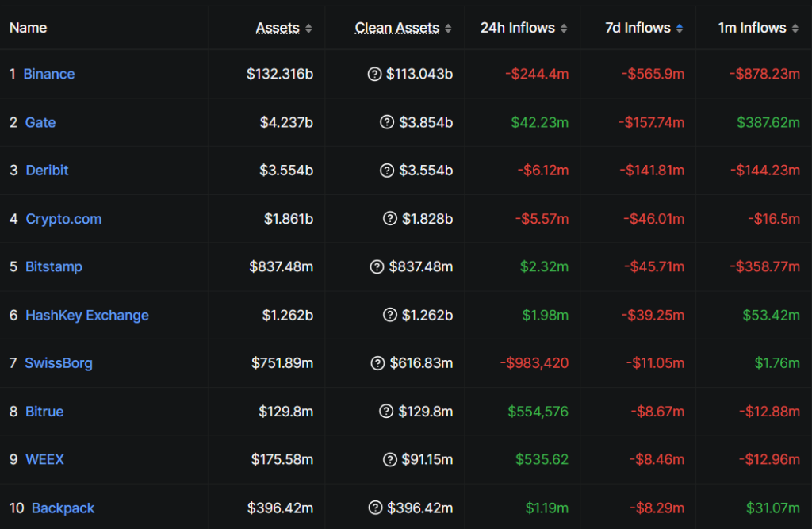Image resolution: width=812 pixels, height=529 pixels.
Task: Open help icon beside Bitstamp clean assets
Action: [x=377, y=266]
